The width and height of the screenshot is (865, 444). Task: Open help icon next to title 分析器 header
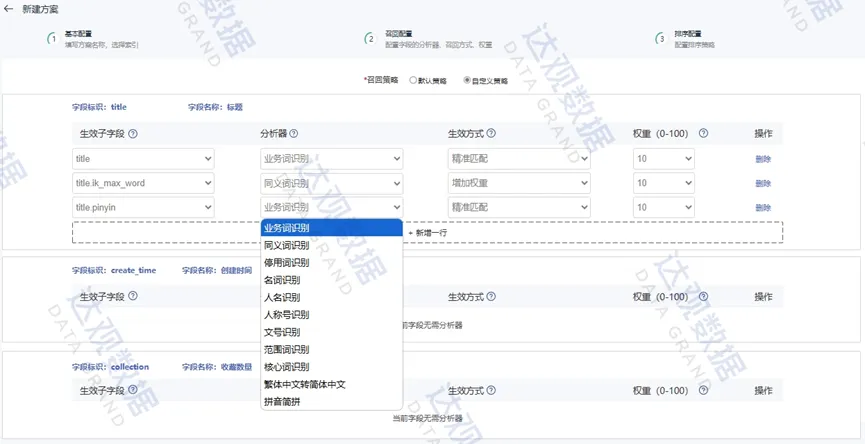[x=294, y=133]
